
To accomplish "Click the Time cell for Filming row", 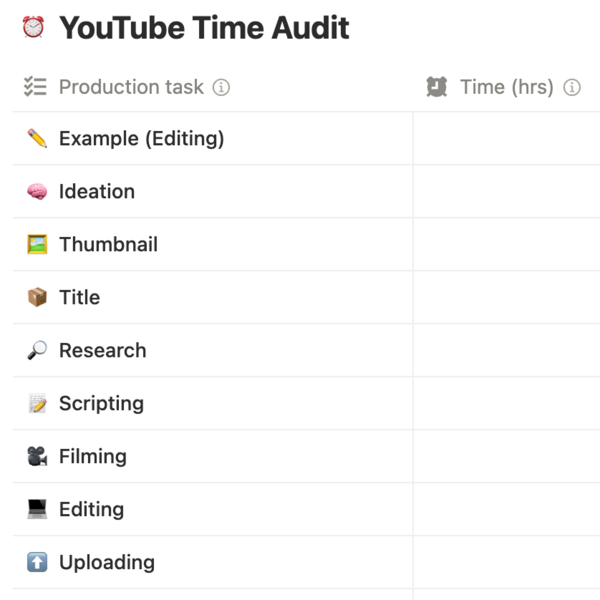I will (x=506, y=457).
